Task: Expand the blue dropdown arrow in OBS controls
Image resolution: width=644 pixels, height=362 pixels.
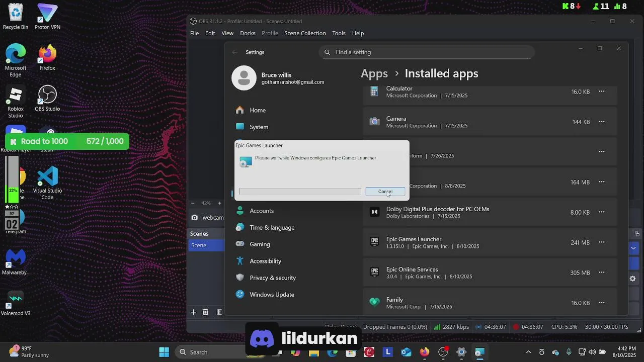Action: pyautogui.click(x=633, y=248)
